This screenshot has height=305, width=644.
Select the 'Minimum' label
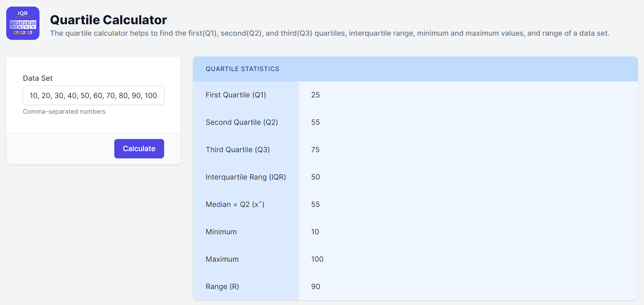221,232
